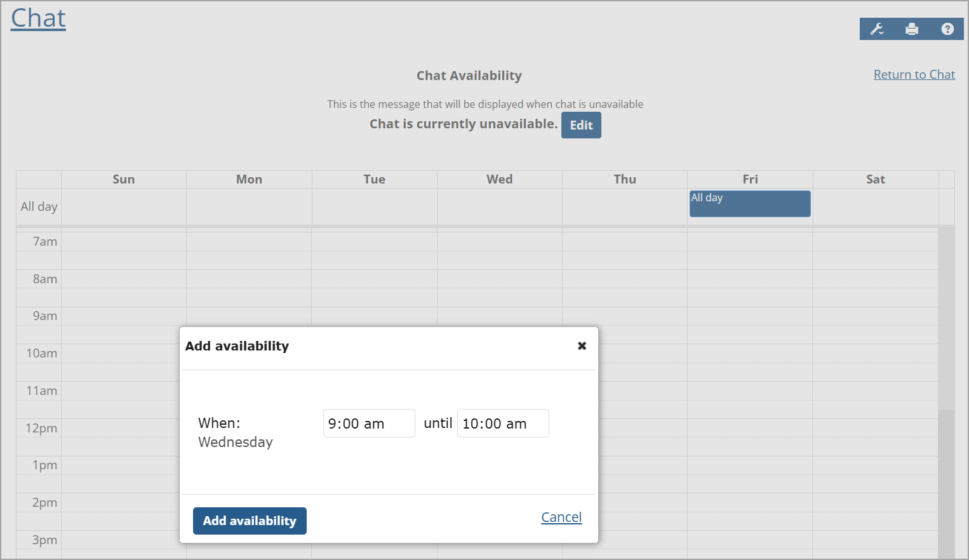Open the 10:00 am end time picker
The width and height of the screenshot is (969, 560).
coord(503,423)
